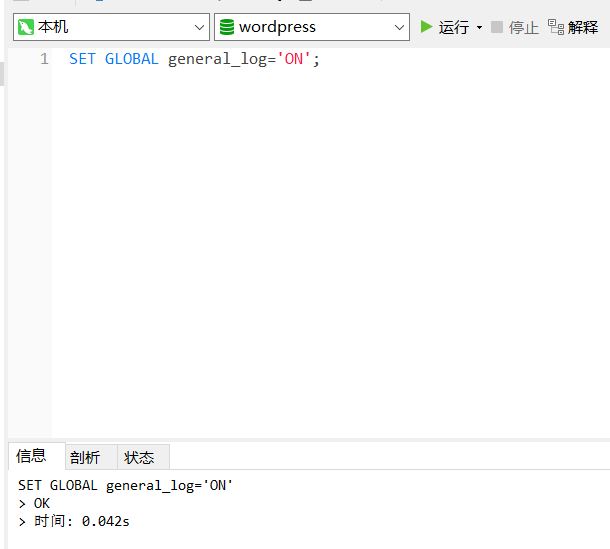
Task: Click the grey Stop square icon
Action: pos(497,27)
